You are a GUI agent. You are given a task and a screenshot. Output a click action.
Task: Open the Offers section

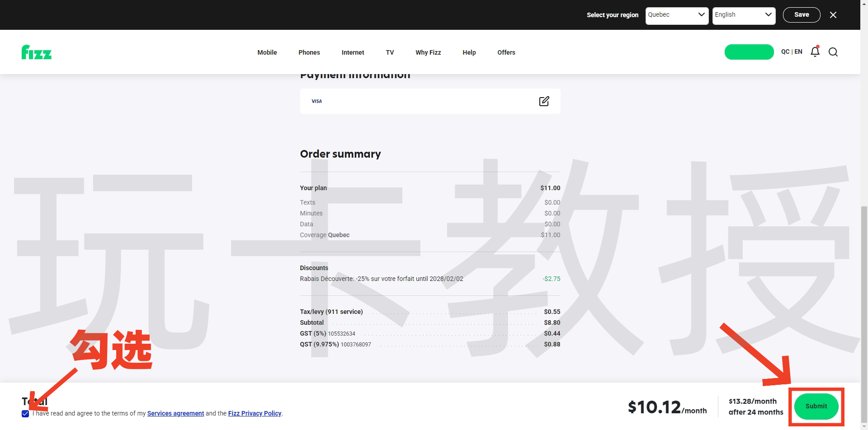click(x=506, y=52)
